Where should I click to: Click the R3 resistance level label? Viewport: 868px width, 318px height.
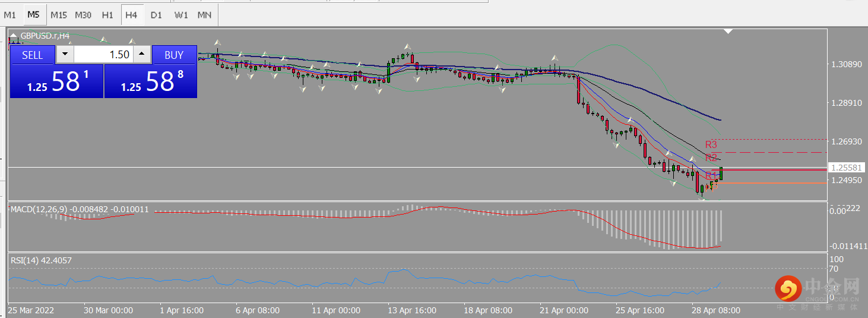point(711,144)
